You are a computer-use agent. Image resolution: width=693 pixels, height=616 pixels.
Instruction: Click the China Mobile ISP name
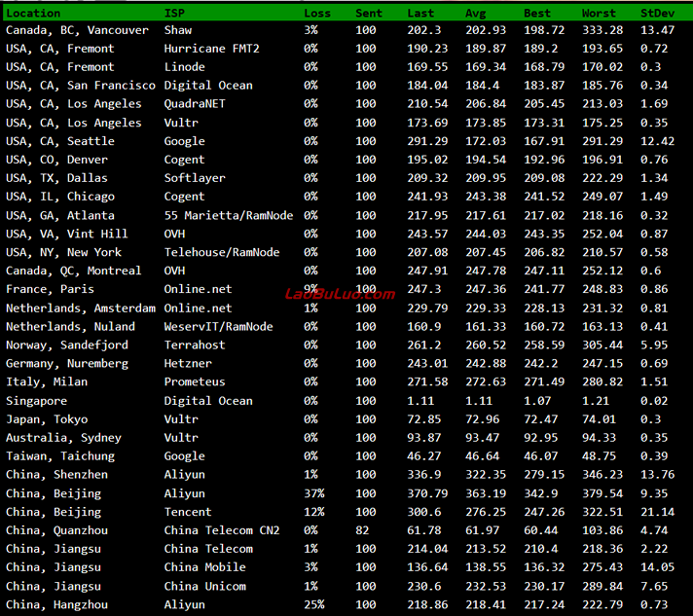point(204,567)
